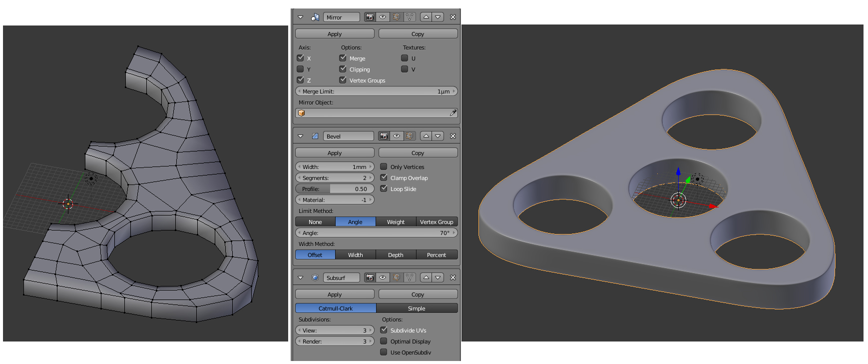868x364 pixels.
Task: Select the Weight limit method
Action: (396, 222)
